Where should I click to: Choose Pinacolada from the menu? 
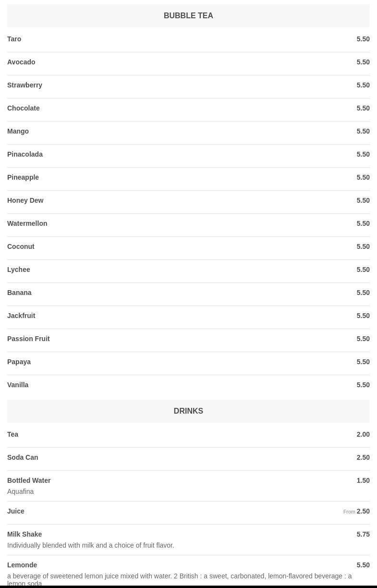188,155
